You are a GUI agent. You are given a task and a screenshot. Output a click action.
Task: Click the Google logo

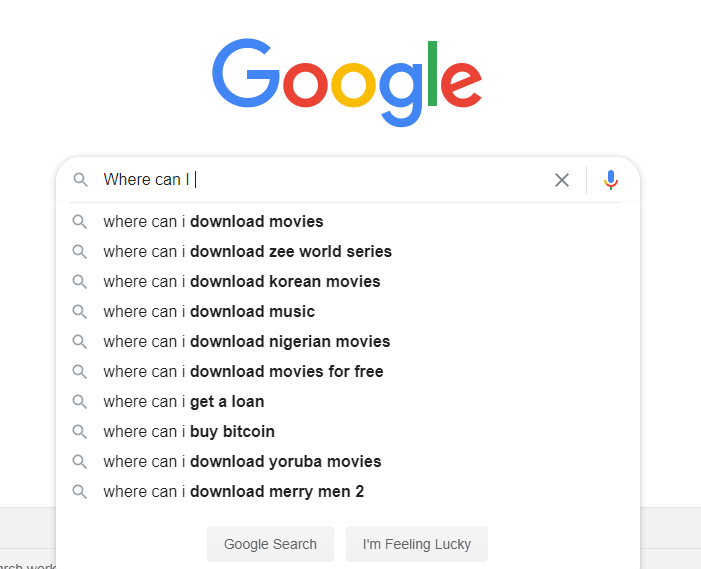(347, 82)
